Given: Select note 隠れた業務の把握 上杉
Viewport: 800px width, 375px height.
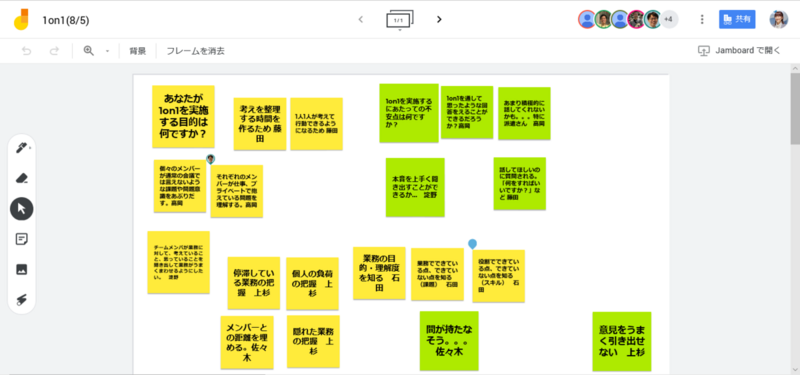Looking at the screenshot, I should click(313, 341).
